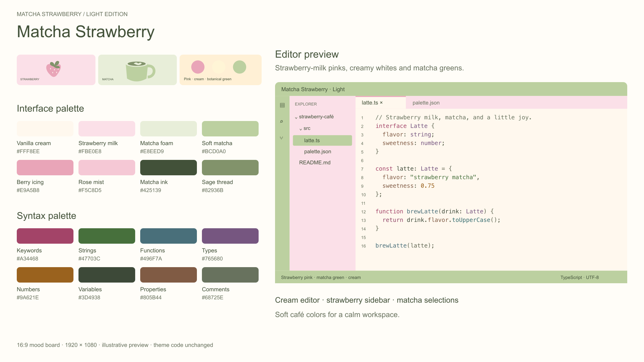644x362 pixels.
Task: Click the Matcha mug thumbnail card
Action: click(138, 70)
